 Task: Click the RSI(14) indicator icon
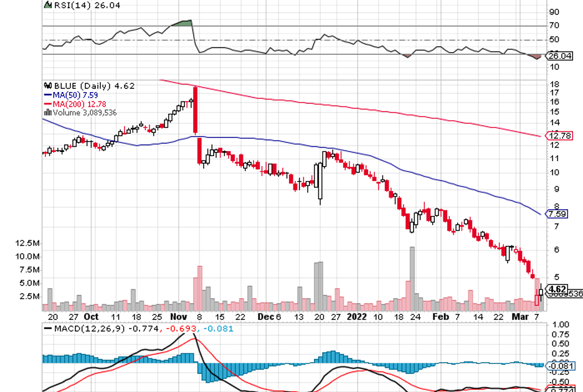point(47,4)
